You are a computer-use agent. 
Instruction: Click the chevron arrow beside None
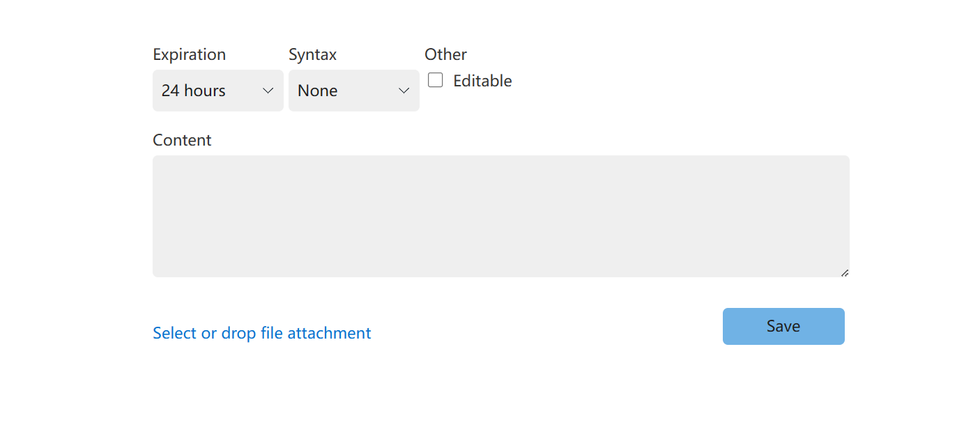click(404, 91)
